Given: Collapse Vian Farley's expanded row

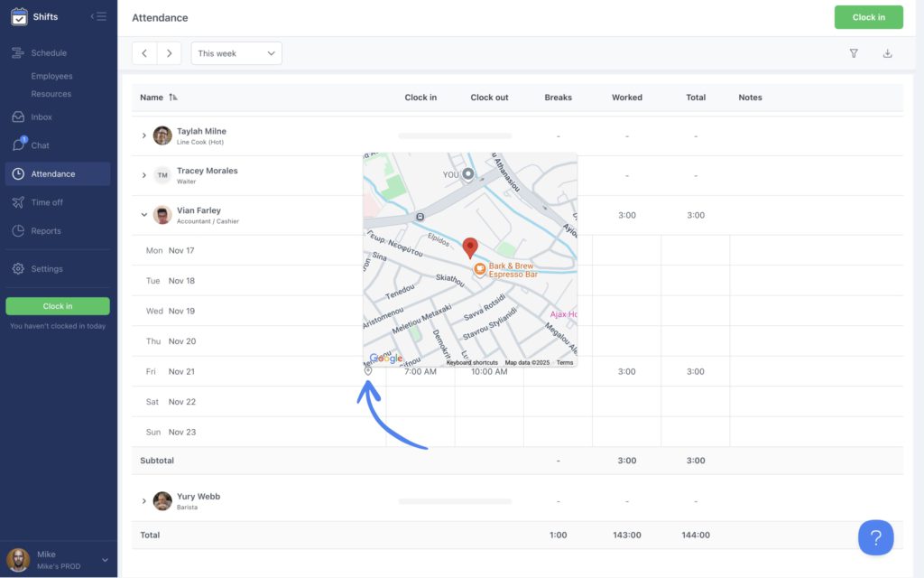Looking at the screenshot, I should tap(143, 215).
